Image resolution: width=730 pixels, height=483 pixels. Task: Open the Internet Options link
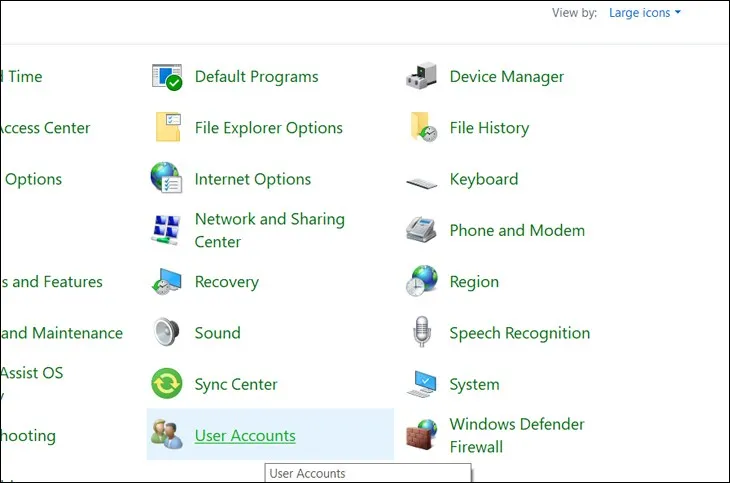(253, 179)
